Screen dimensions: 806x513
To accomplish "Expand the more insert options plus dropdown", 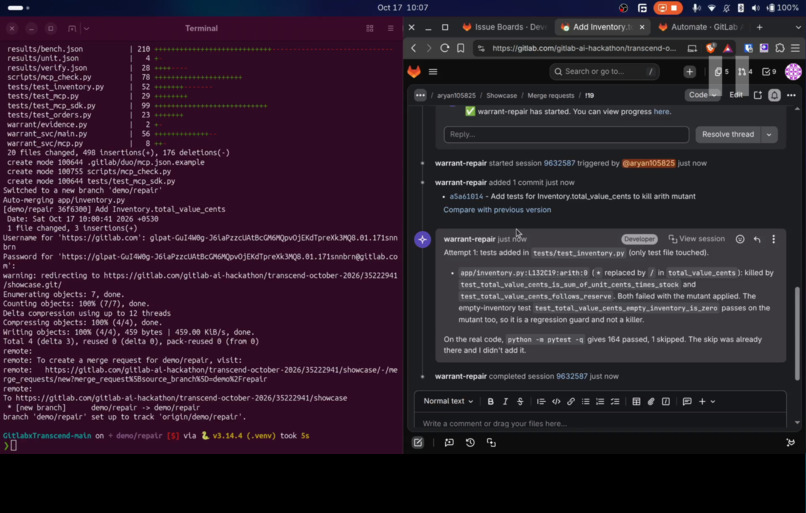I will pos(707,401).
